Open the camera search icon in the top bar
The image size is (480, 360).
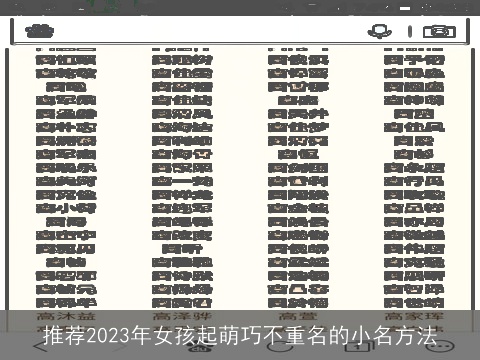(x=439, y=32)
